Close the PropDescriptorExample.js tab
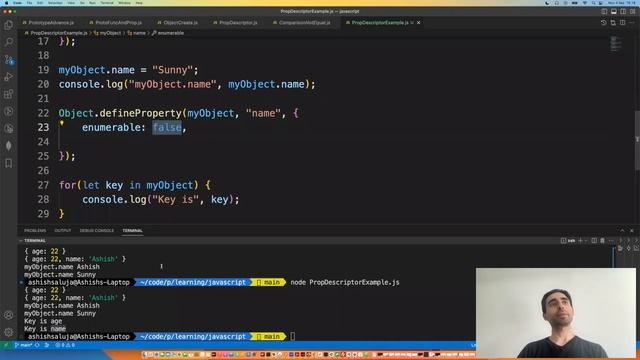 pos(418,22)
